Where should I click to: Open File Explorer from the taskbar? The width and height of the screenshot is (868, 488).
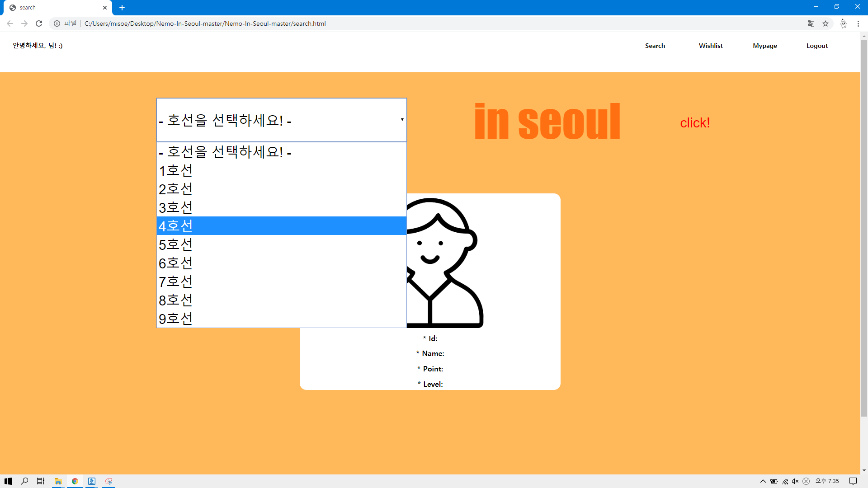click(58, 481)
